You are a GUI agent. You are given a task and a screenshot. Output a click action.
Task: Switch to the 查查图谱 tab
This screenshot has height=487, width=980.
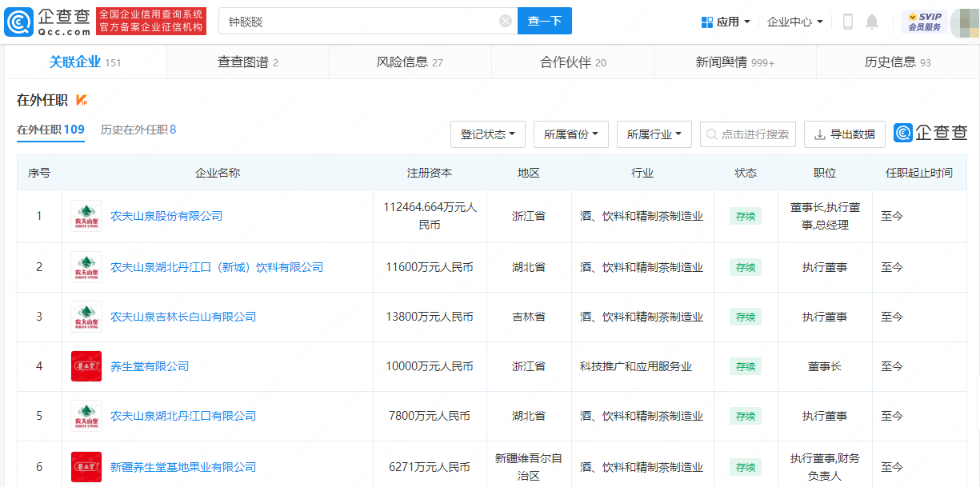(248, 62)
